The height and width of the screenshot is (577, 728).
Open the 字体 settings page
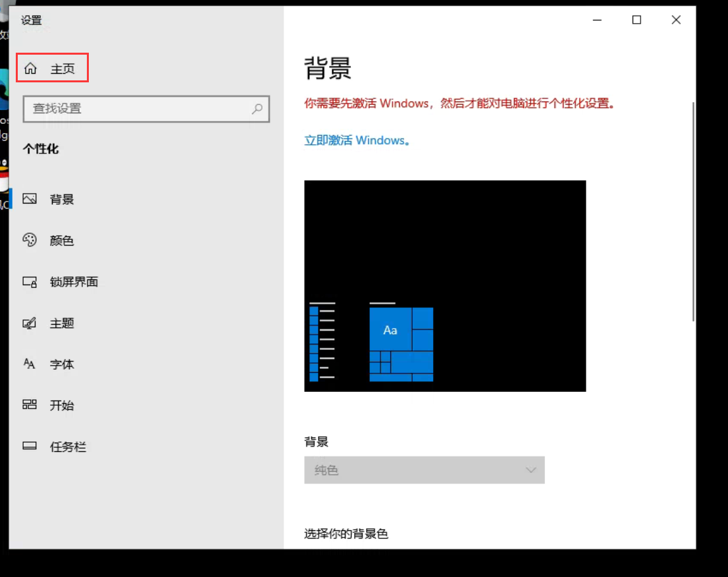(63, 364)
